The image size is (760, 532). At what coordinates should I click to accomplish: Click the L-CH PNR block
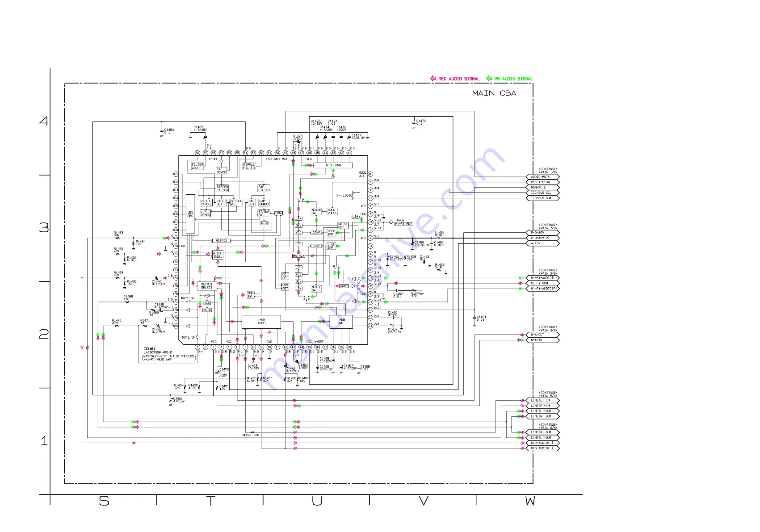341,322
